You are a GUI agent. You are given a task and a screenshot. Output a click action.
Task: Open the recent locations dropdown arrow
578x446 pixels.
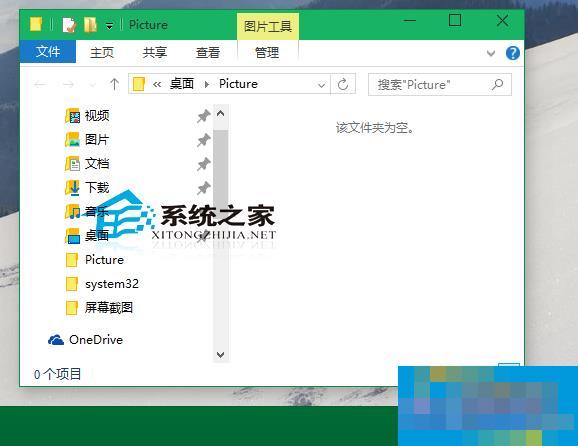[x=93, y=85]
